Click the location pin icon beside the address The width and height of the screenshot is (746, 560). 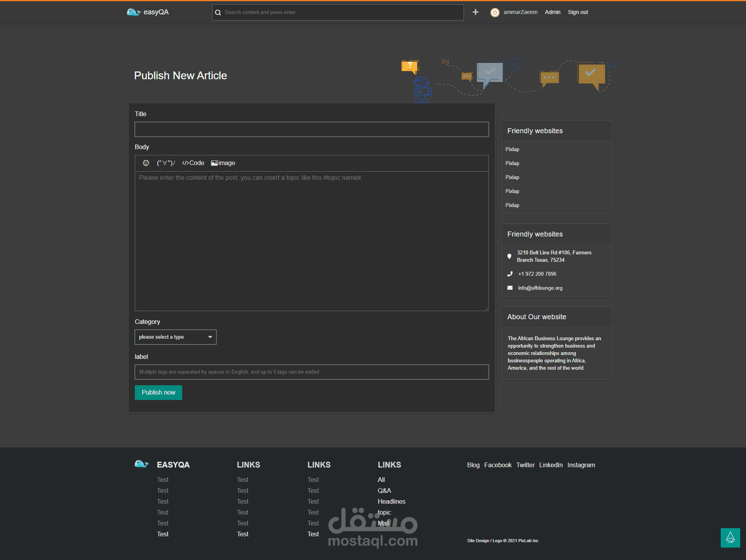click(x=509, y=256)
